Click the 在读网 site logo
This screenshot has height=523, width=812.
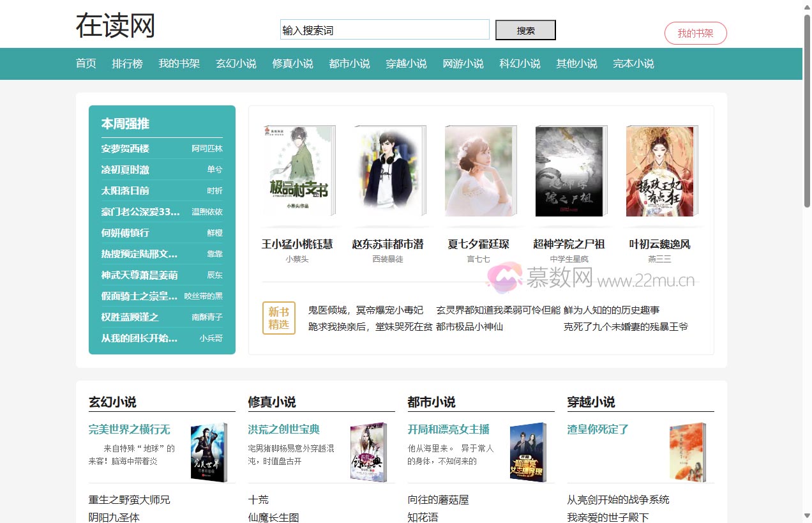pyautogui.click(x=116, y=26)
